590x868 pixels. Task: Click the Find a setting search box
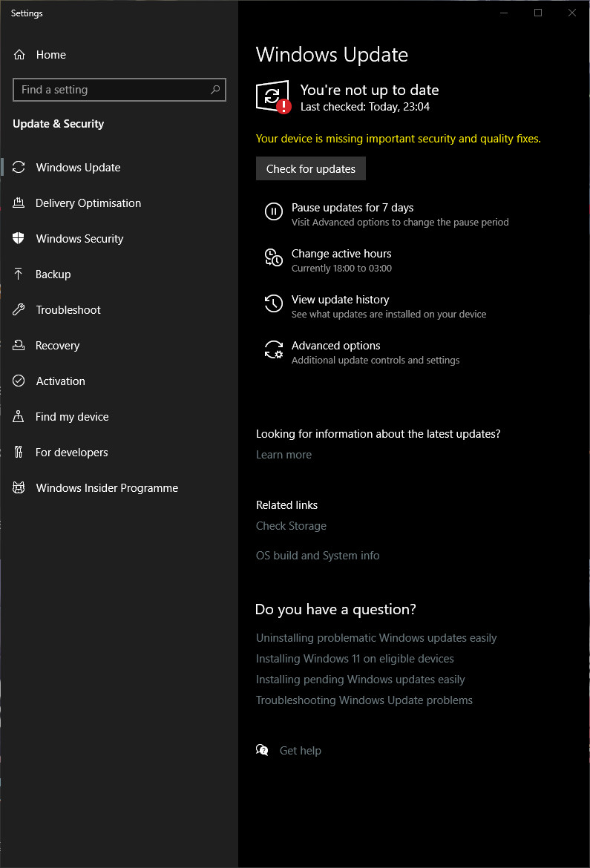coord(119,90)
